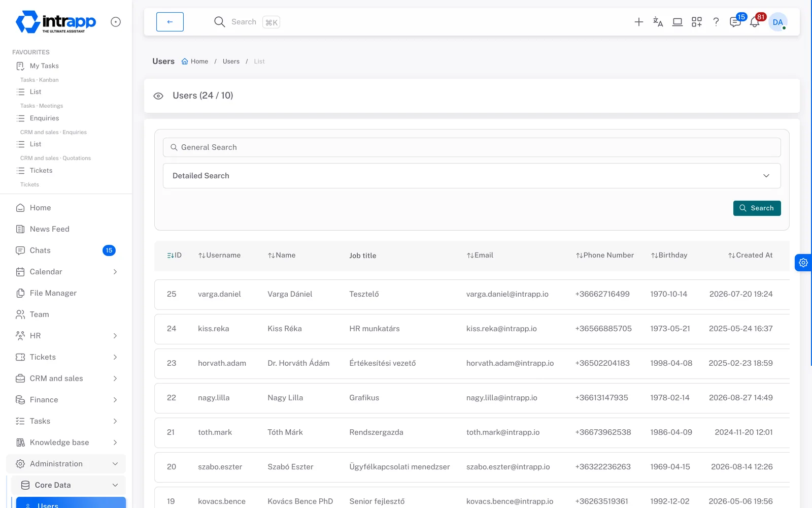Sort table by Birthday column
The image size is (812, 508).
coord(669,256)
